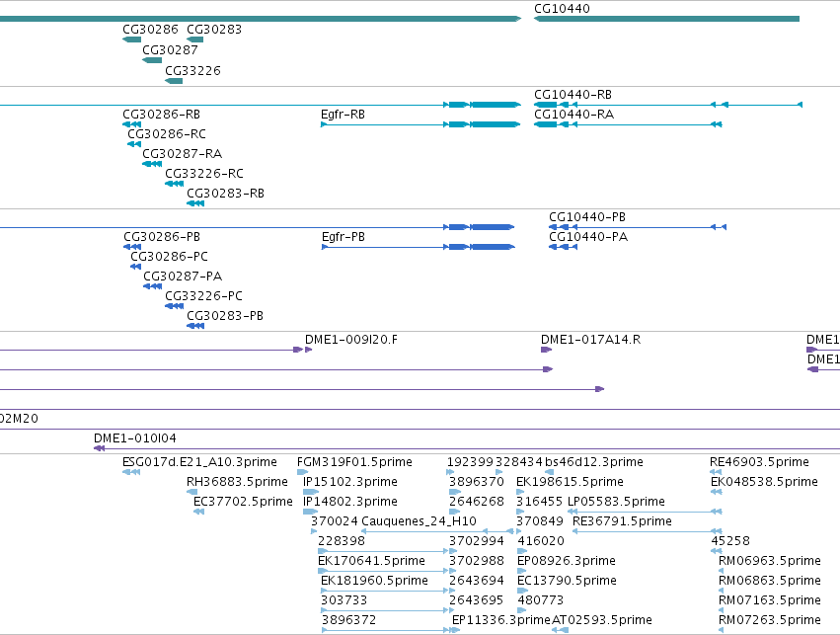Click the CG10440-RB transcript label

(x=573, y=95)
